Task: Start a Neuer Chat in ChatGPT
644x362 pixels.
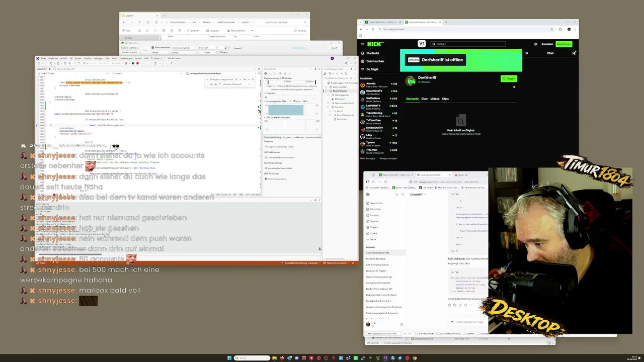Action: (374, 203)
